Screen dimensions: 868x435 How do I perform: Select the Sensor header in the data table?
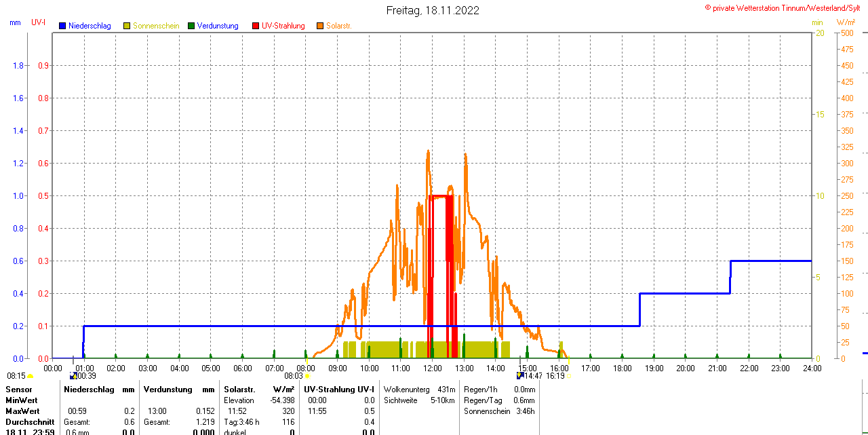(18, 390)
